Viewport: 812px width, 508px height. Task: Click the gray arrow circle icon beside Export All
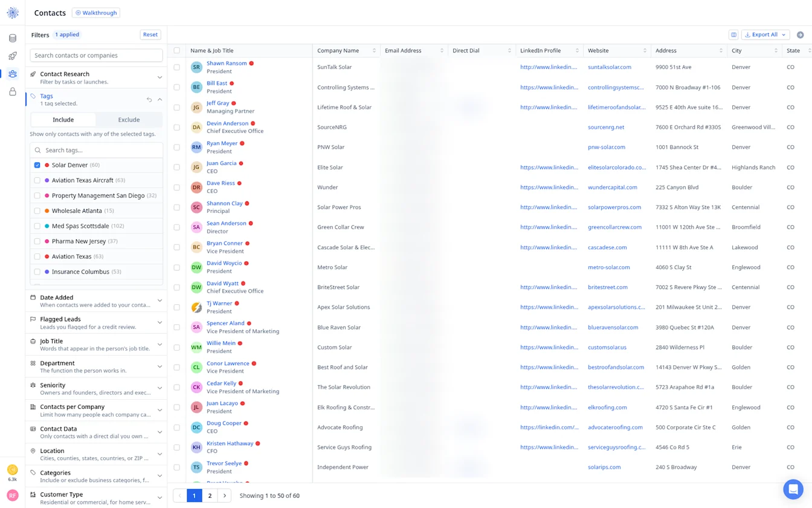point(801,35)
